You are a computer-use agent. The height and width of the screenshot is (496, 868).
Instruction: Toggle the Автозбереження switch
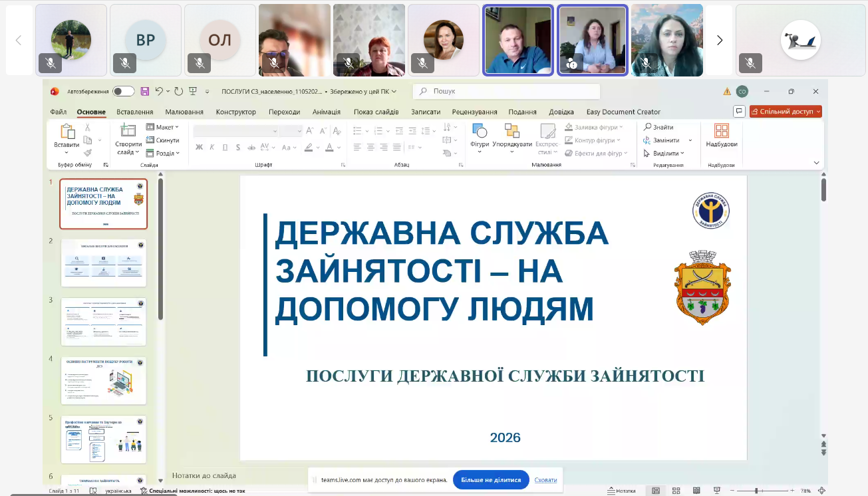point(123,91)
